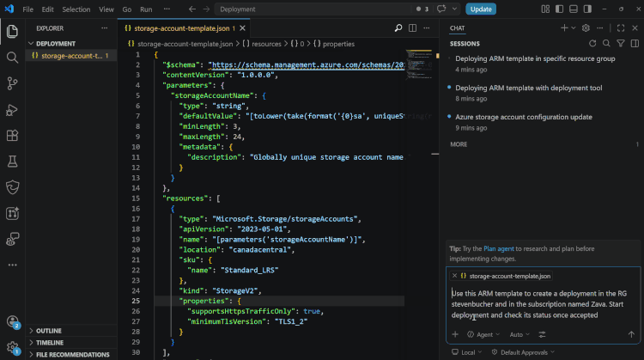The height and width of the screenshot is (360, 644).
Task: Open additional views ellipsis in activity bar
Action: 12,265
